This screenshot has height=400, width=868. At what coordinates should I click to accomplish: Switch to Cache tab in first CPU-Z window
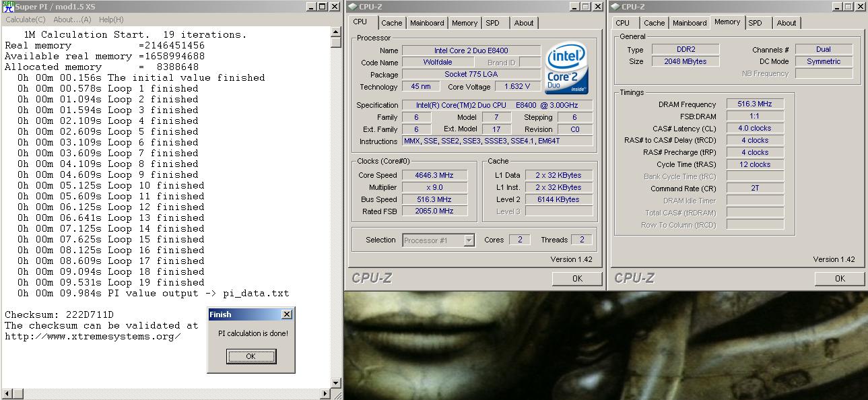391,23
